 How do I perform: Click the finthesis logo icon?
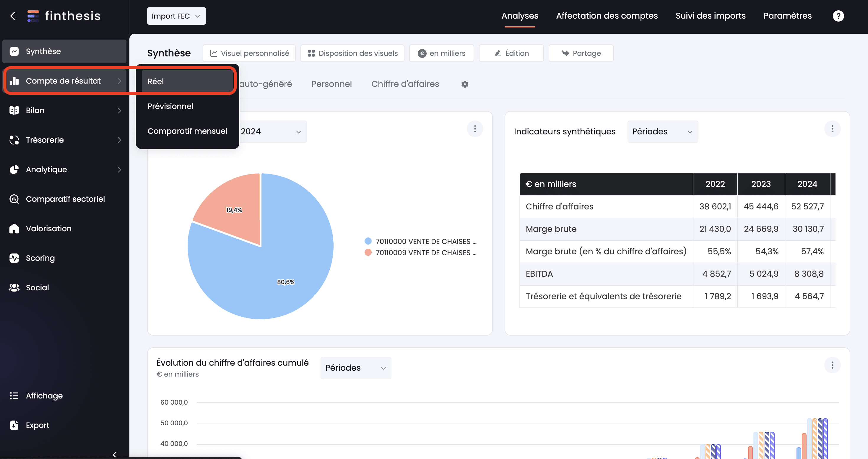pos(33,16)
